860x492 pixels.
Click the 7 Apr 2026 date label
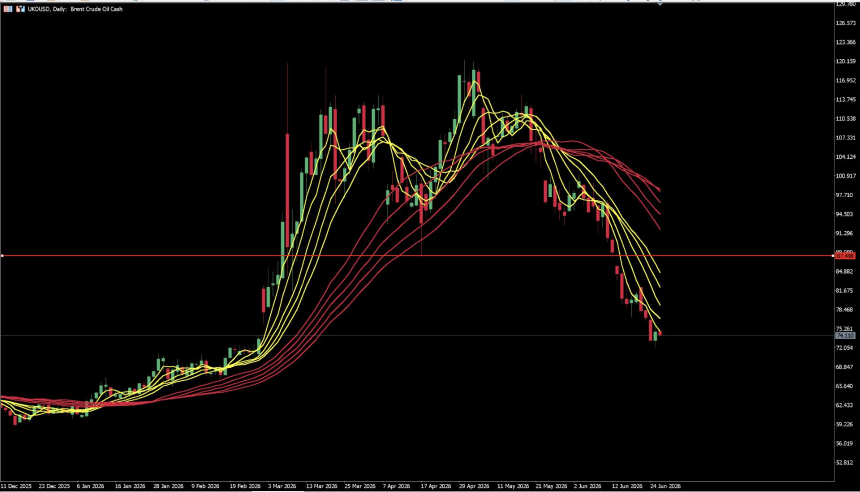click(397, 487)
